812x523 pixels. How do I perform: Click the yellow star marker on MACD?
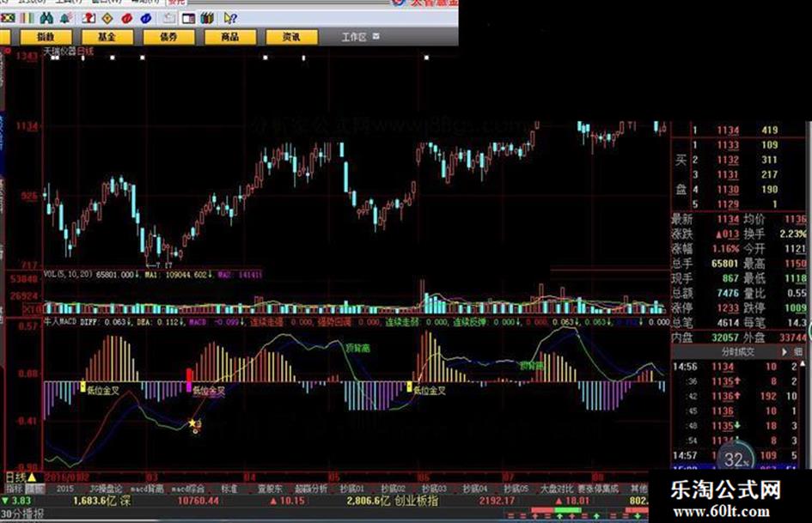[x=192, y=423]
